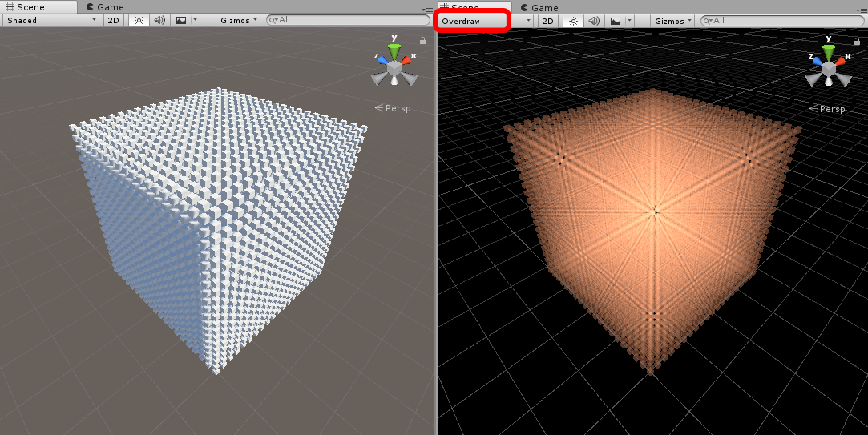868x435 pixels.
Task: Click blue Z axis cone in left gizmo
Action: click(x=383, y=60)
